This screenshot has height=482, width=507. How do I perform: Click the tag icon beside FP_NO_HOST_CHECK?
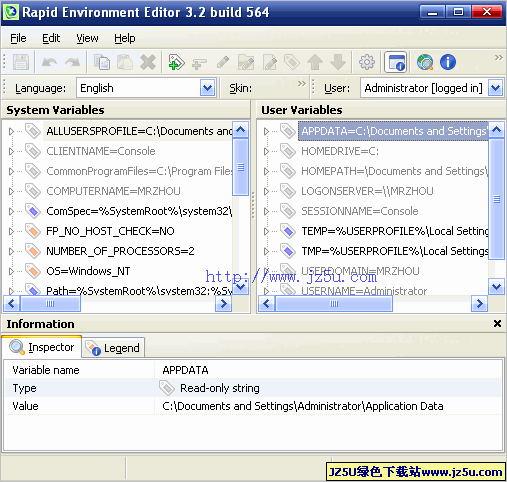33,231
